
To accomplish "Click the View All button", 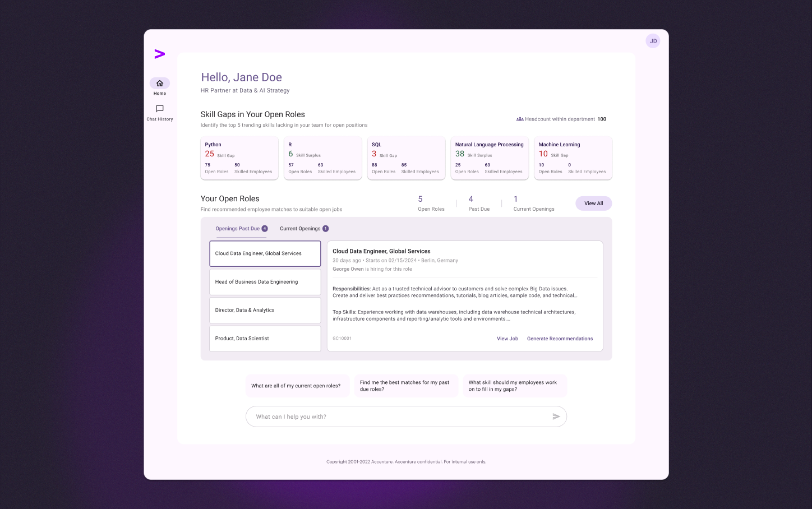I will [593, 203].
